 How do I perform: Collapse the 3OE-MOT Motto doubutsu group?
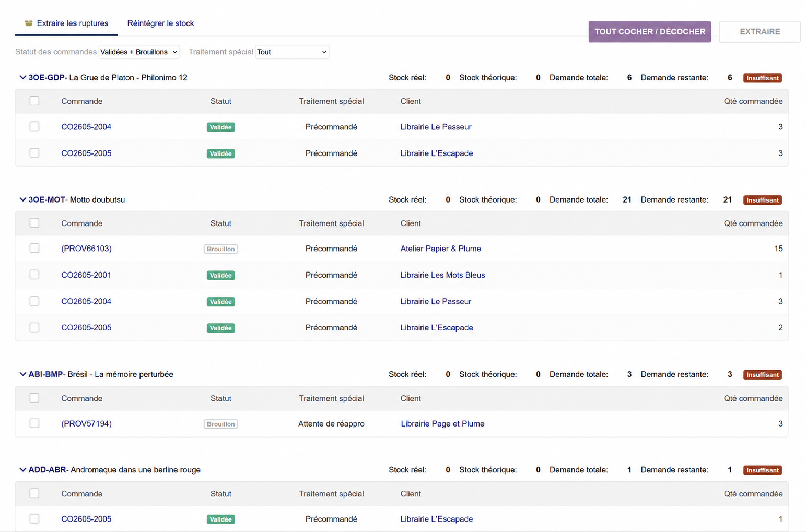coord(22,199)
